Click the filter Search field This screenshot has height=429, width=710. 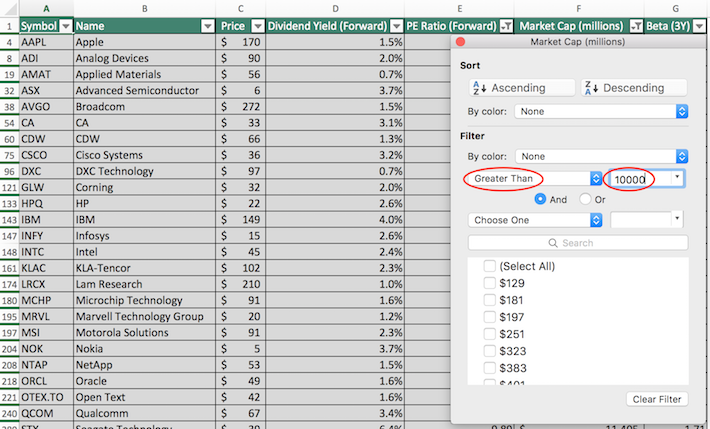(578, 243)
